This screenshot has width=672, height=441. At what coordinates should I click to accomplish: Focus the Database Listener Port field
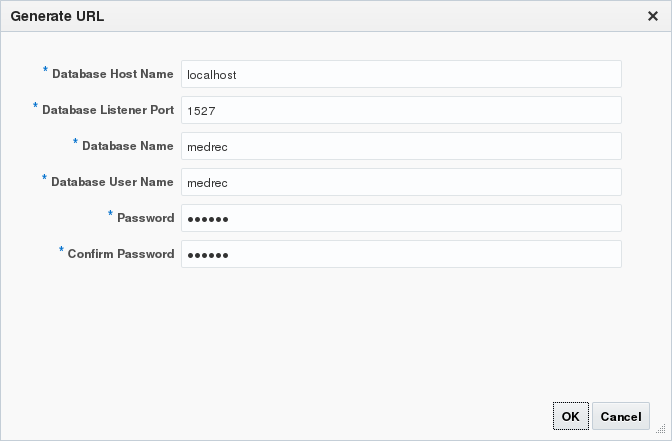(401, 110)
